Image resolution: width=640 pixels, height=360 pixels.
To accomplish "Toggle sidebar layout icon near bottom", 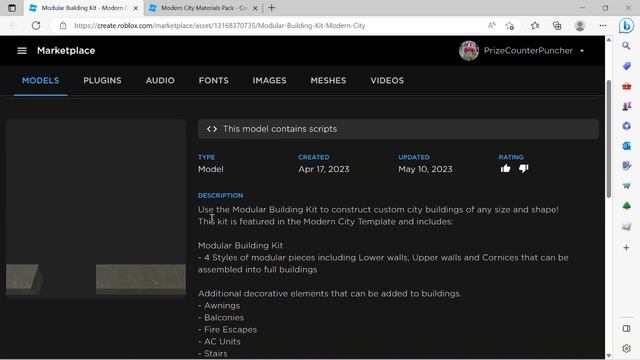I will (626, 329).
